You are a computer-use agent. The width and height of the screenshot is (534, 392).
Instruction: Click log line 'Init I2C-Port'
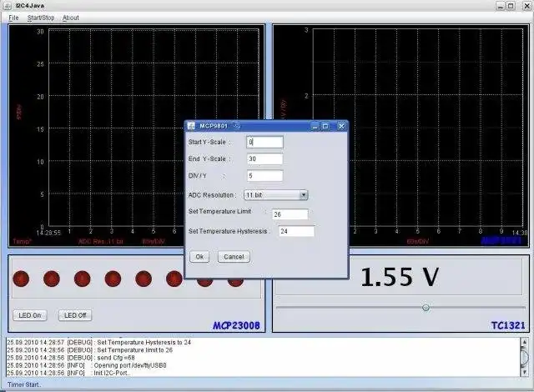coord(68,373)
